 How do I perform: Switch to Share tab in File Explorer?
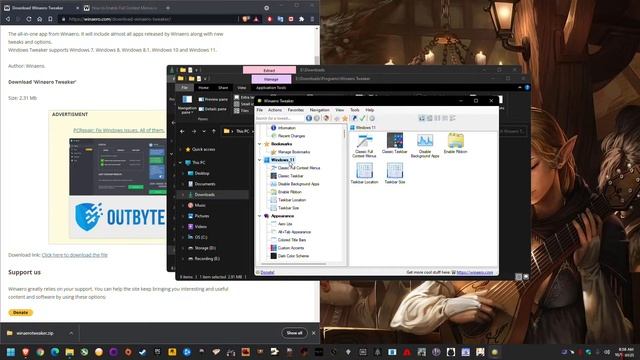pyautogui.click(x=223, y=87)
